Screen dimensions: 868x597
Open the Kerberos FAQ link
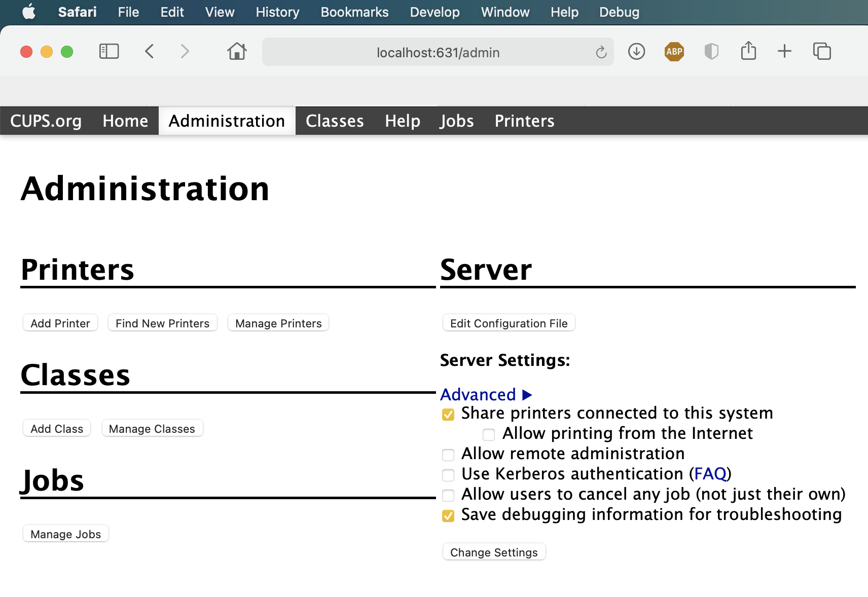point(710,473)
